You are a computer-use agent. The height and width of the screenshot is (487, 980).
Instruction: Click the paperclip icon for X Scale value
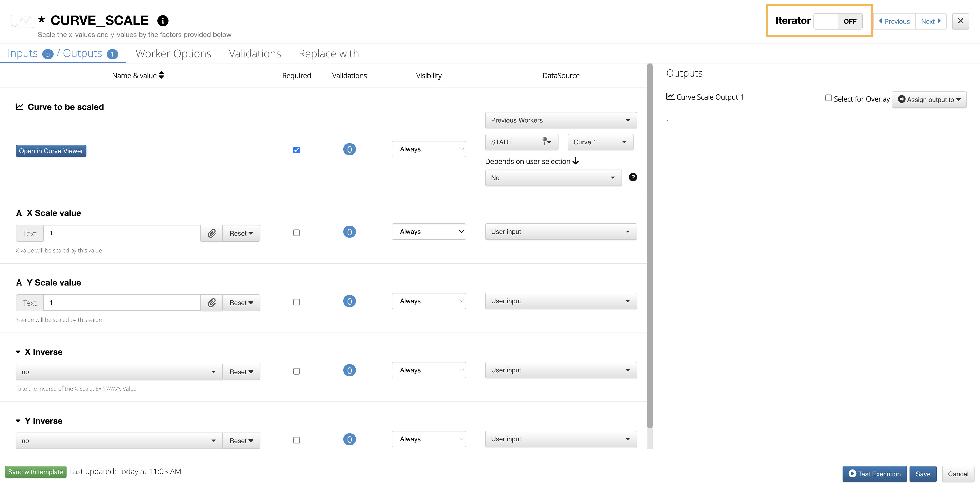click(212, 233)
